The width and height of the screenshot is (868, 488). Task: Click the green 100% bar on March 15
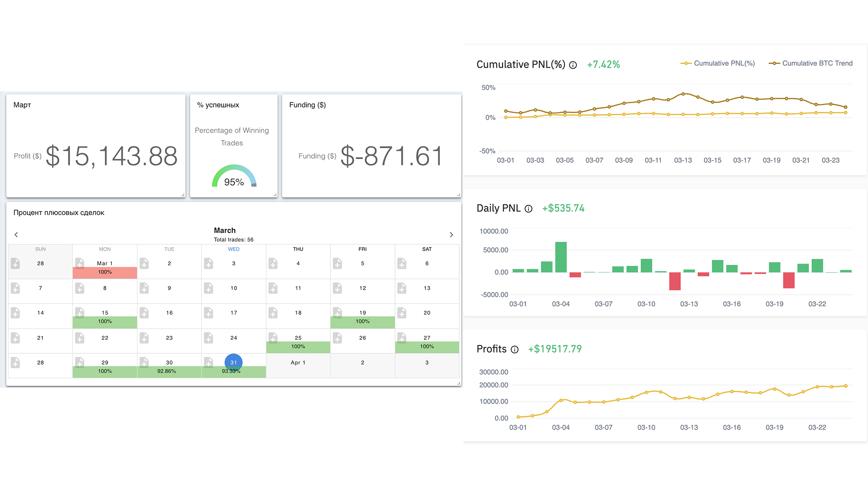click(x=105, y=322)
